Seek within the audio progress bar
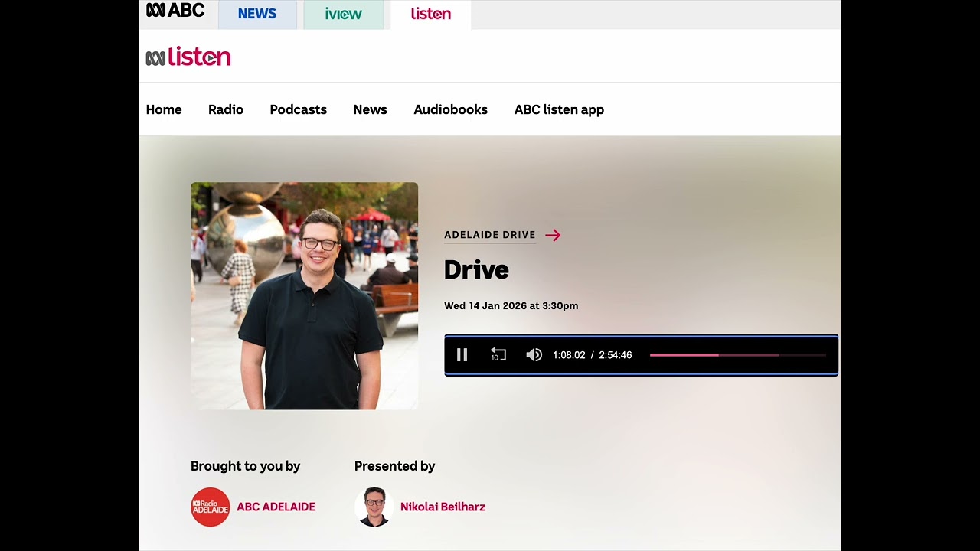 pos(737,355)
